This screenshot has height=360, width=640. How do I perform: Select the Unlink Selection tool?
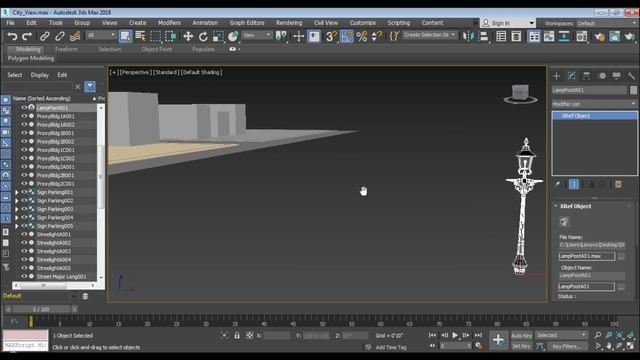(60, 37)
